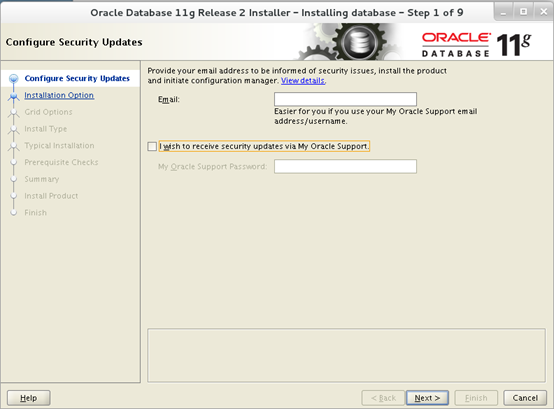Select the Typical Installation step
This screenshot has height=409, width=554.
(x=59, y=146)
